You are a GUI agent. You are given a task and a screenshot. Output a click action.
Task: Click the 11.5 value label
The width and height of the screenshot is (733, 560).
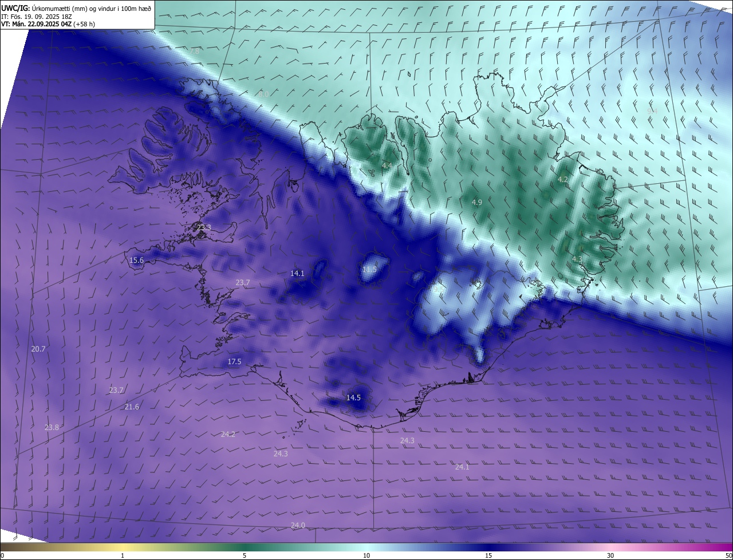coord(370,269)
